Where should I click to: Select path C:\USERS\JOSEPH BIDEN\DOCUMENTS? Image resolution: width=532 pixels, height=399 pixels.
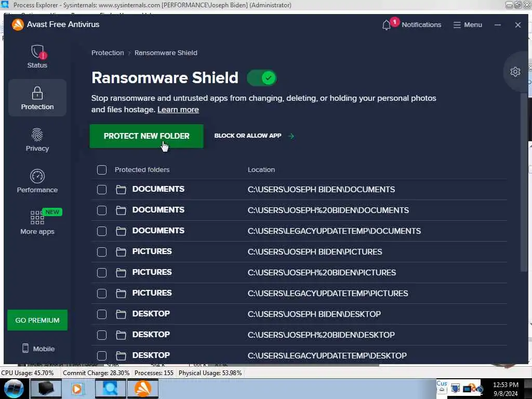pos(321,189)
